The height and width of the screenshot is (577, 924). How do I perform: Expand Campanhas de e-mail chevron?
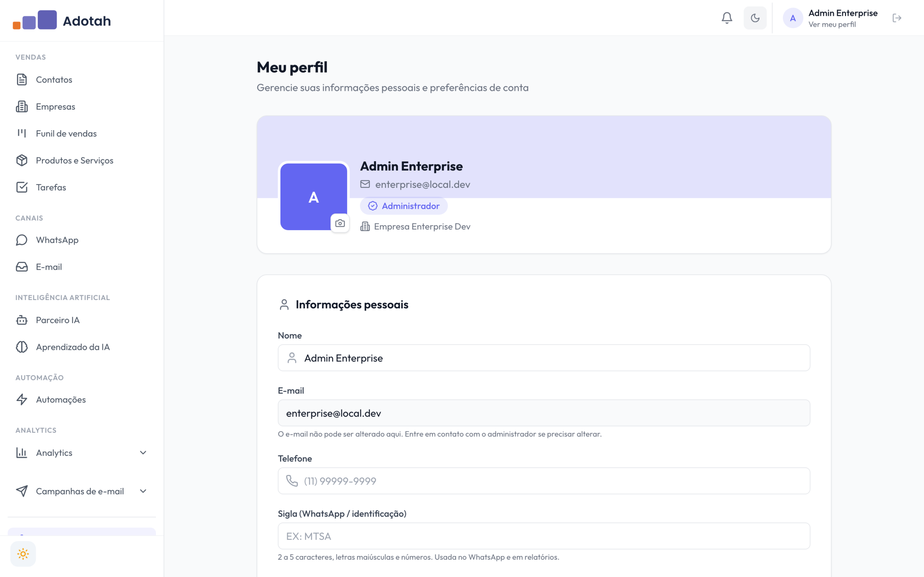click(143, 491)
